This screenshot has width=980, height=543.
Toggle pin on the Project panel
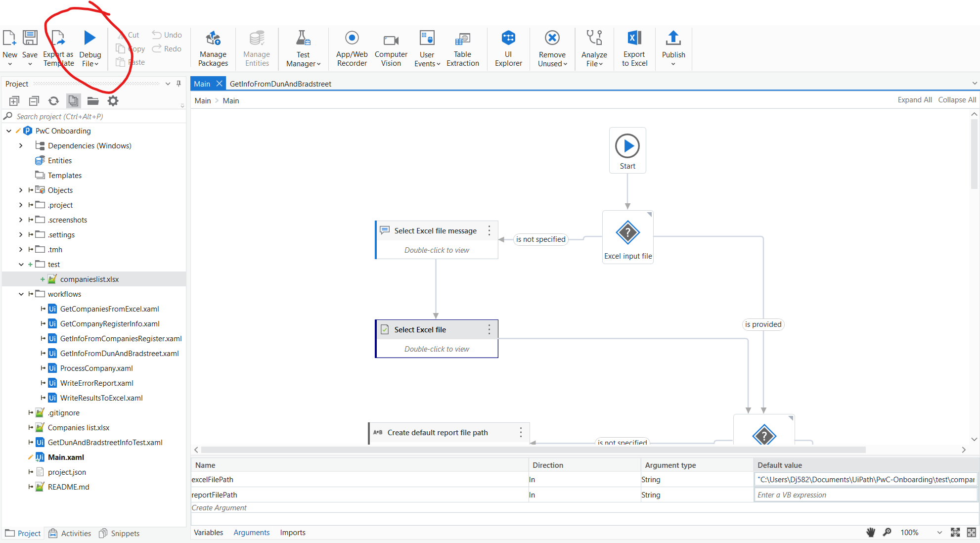pos(179,84)
